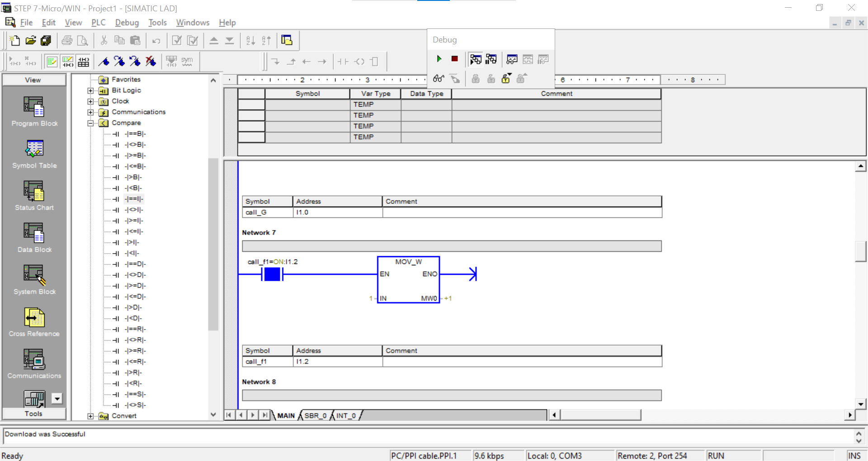Click the Open Project folder icon

[30, 40]
